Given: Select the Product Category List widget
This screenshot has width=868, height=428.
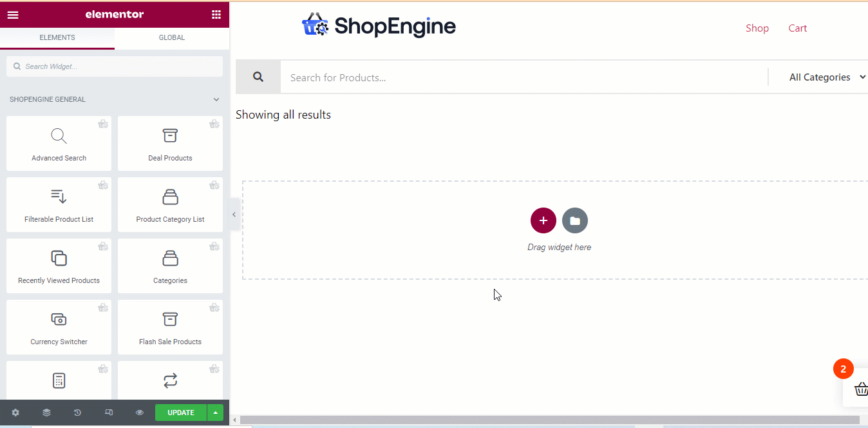Looking at the screenshot, I should tap(170, 205).
